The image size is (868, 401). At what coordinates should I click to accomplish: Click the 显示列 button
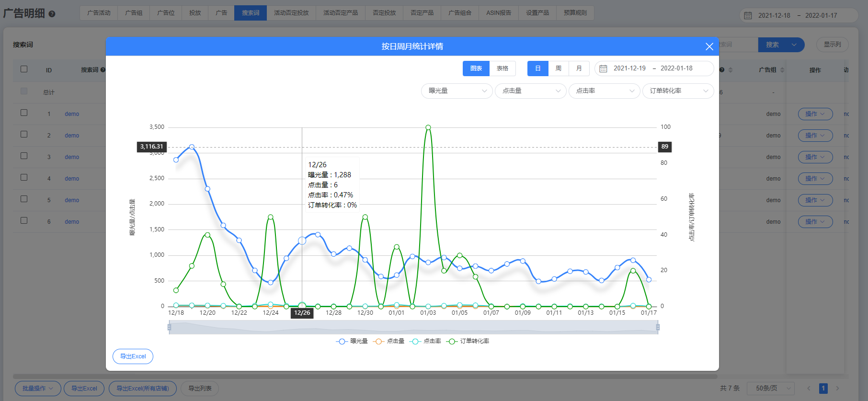pyautogui.click(x=832, y=45)
